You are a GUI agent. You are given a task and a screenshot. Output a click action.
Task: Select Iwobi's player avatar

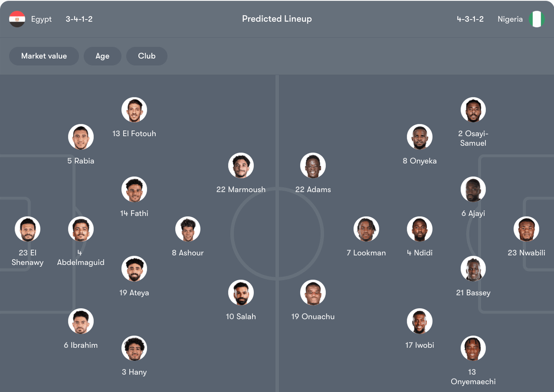pos(420,321)
